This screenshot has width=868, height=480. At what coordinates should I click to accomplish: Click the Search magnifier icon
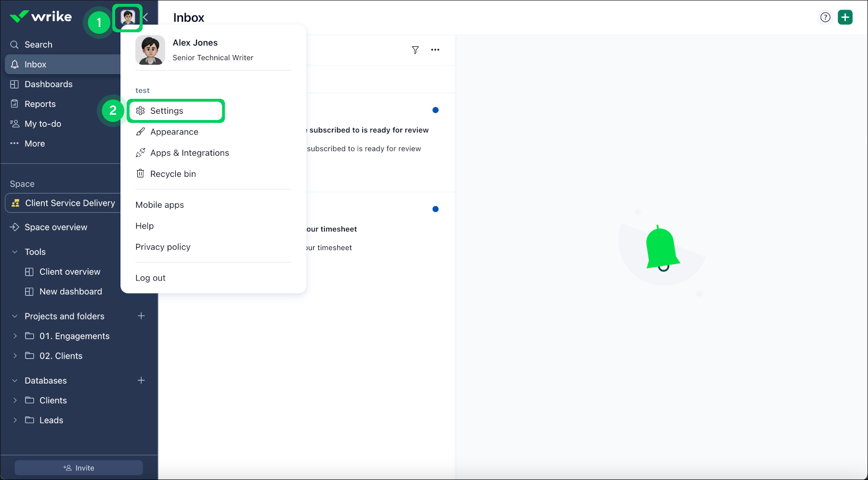[x=14, y=44]
